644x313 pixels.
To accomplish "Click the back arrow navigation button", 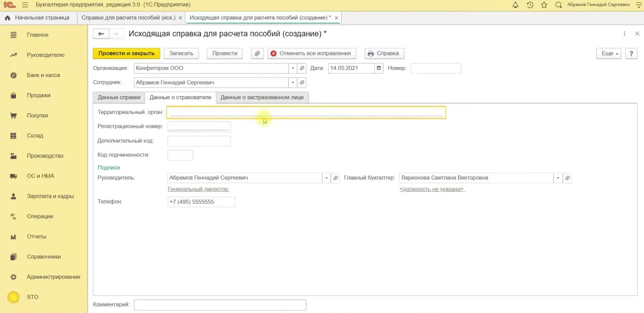I will 101,34.
